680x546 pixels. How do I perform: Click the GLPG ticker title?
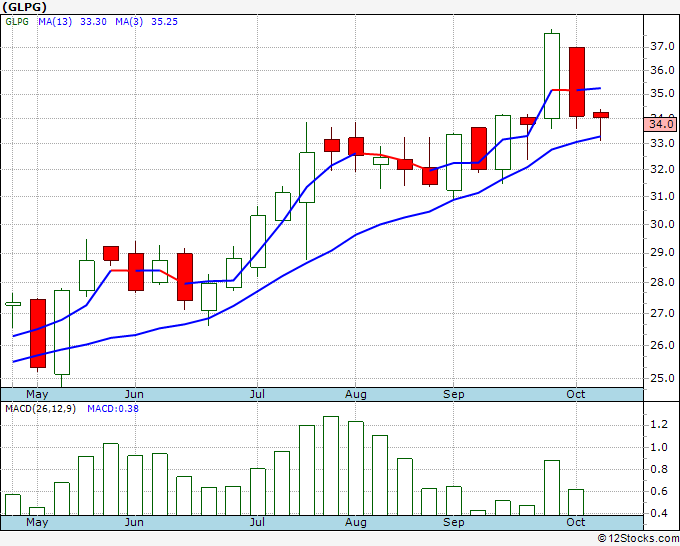(x=24, y=7)
